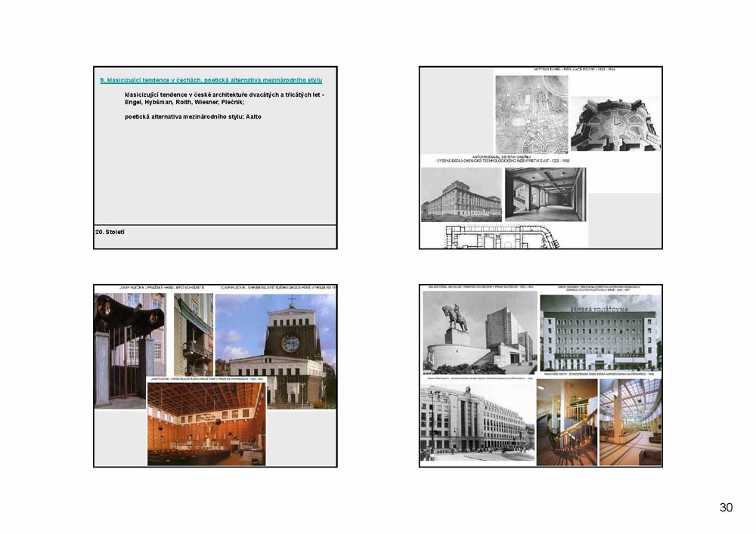The image size is (756, 534).
Task: Select the black-and-white bank street-corner photo
Action: [x=477, y=421]
